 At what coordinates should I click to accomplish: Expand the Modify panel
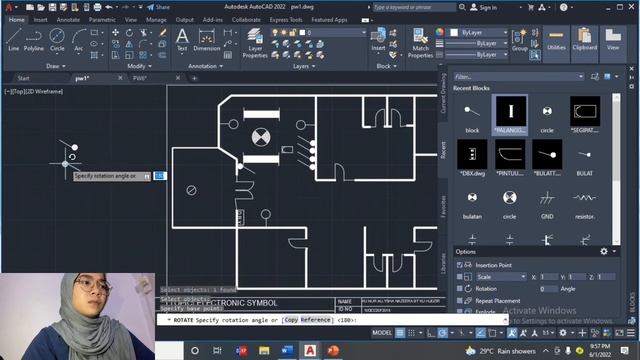tap(139, 66)
